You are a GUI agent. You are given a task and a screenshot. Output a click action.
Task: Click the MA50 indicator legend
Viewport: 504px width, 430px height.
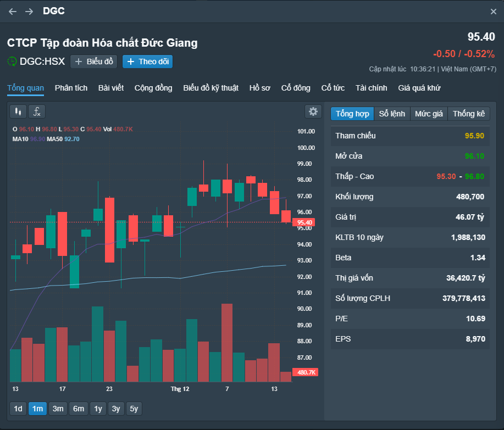63,139
